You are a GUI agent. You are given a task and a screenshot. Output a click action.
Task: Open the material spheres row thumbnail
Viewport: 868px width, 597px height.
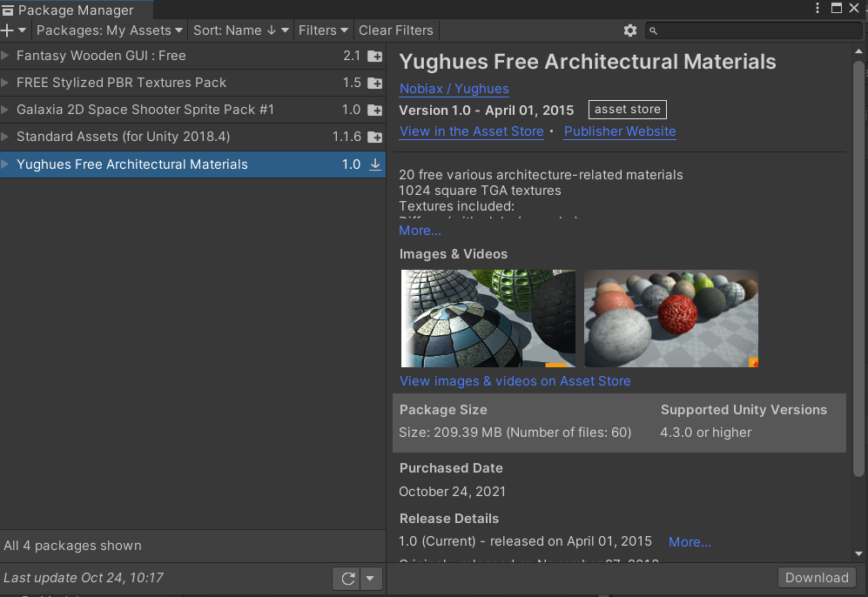coord(671,319)
